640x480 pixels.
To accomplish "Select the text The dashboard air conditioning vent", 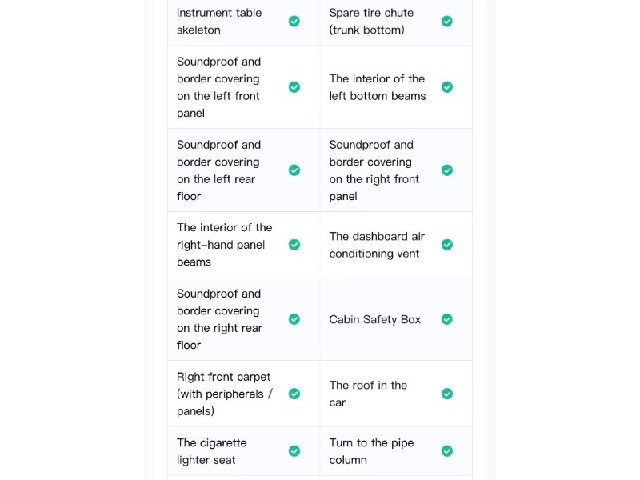I will point(377,245).
